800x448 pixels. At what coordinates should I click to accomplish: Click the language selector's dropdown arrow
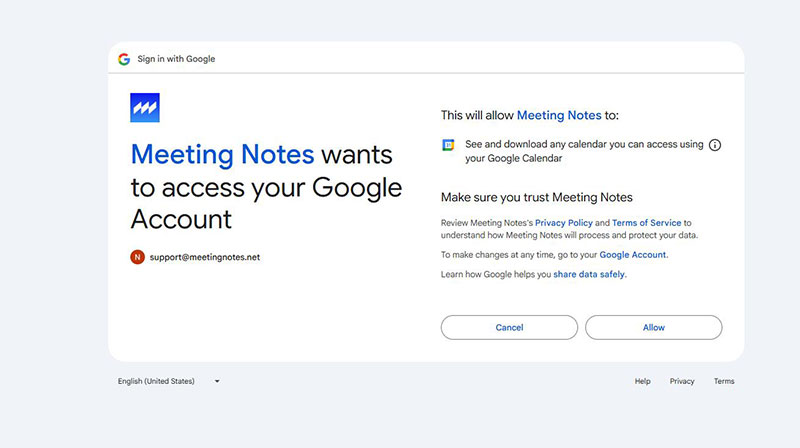tap(217, 381)
